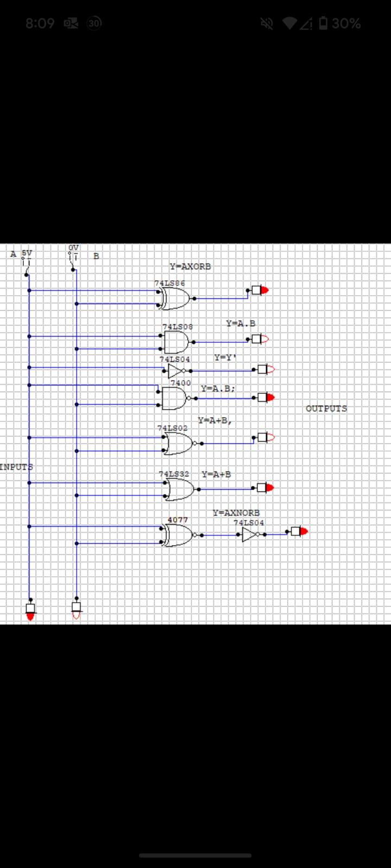Select the inverter gate below 74LS08

tap(177, 371)
